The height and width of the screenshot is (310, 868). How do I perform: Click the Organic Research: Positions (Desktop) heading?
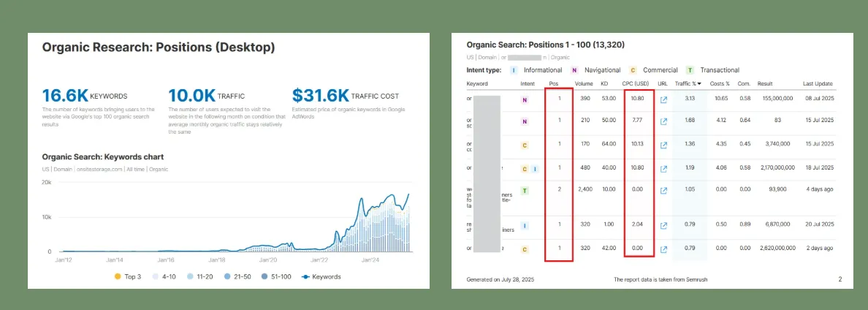(x=159, y=48)
